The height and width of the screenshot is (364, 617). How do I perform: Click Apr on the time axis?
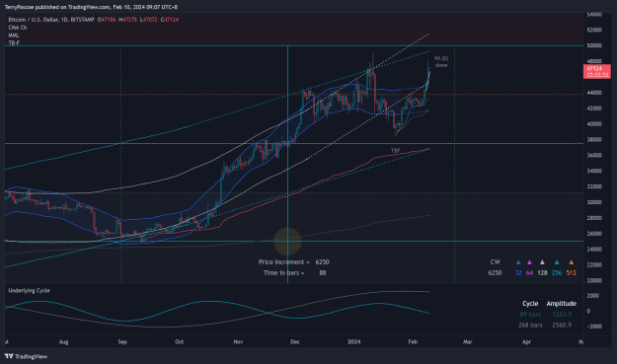(x=526, y=342)
